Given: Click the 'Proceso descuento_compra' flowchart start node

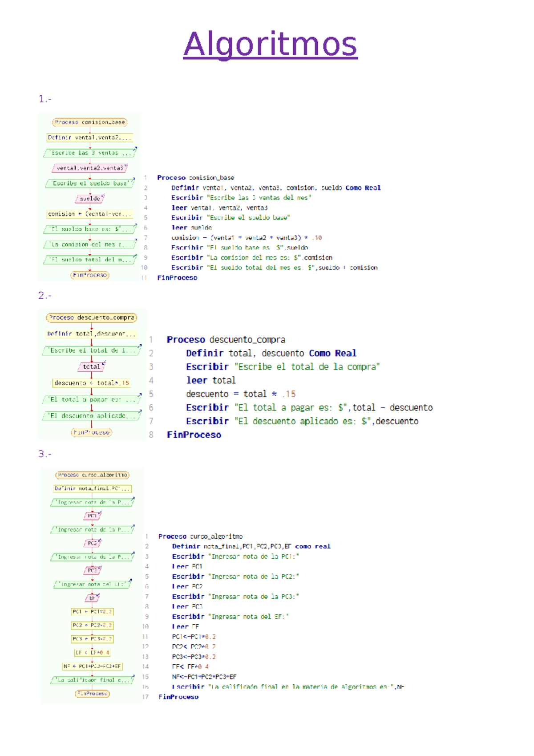Looking at the screenshot, I should click(x=91, y=317).
